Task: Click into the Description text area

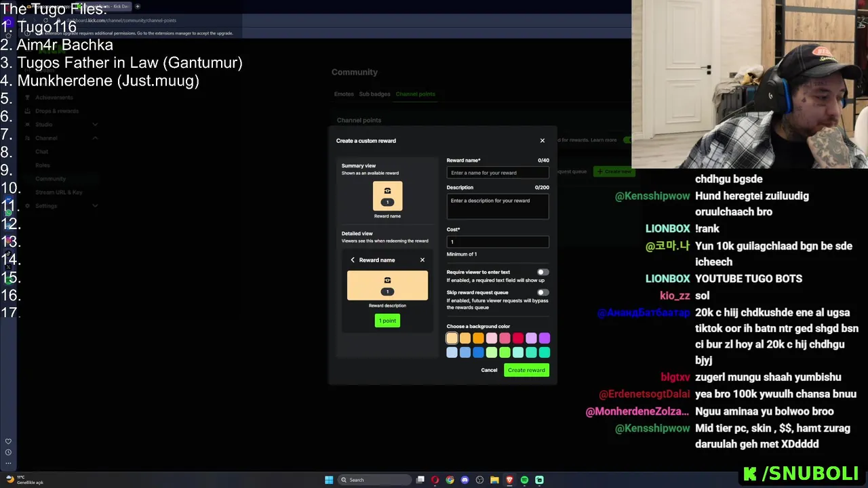Action: (497, 206)
